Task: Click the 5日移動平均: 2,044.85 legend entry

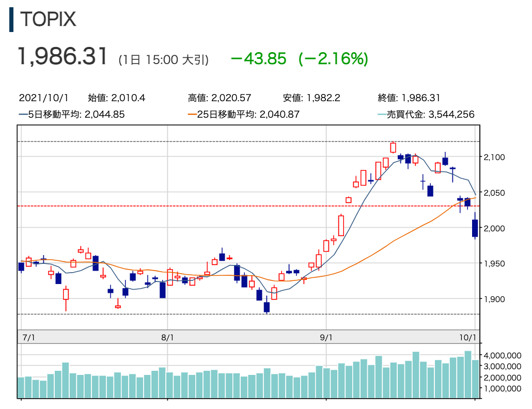Action: point(72,114)
